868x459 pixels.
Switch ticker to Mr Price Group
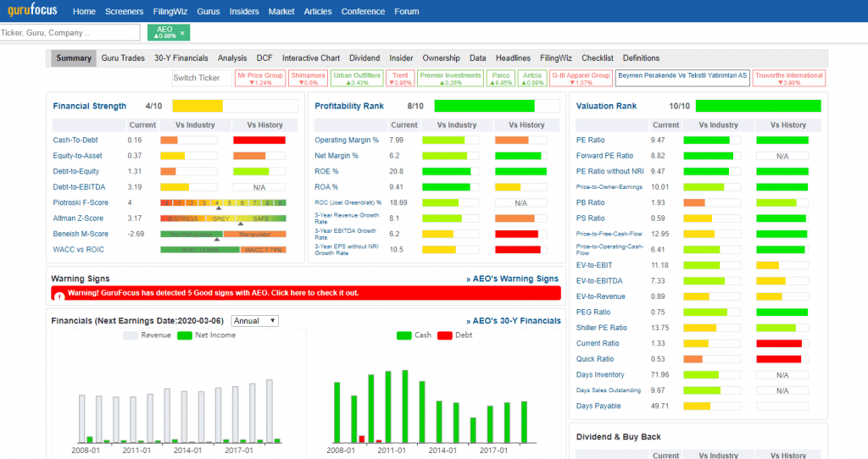coord(260,78)
